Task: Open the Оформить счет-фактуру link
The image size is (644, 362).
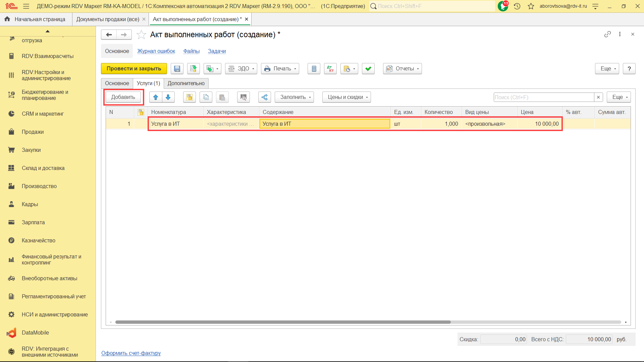Action: (x=131, y=353)
